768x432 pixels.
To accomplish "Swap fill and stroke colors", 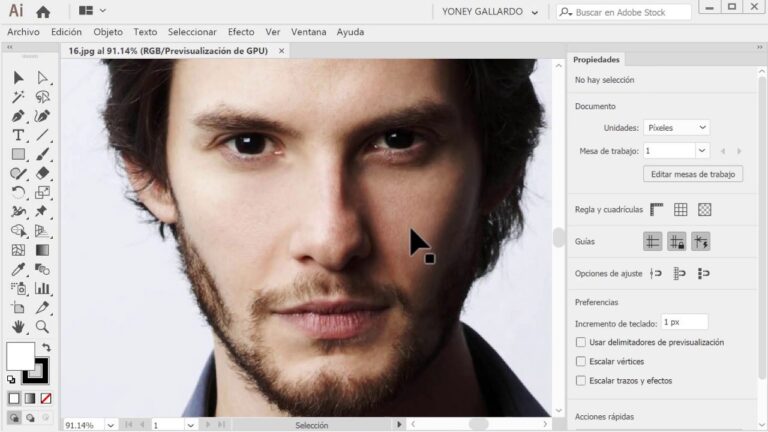I will (46, 347).
